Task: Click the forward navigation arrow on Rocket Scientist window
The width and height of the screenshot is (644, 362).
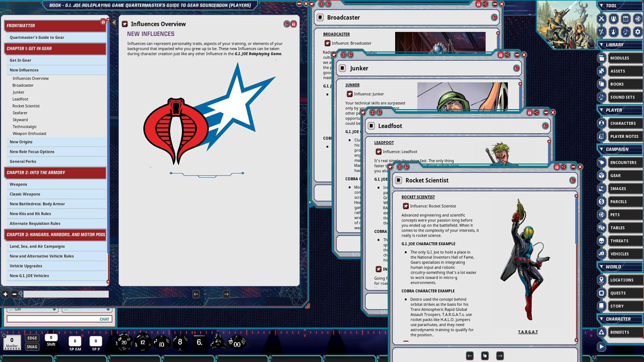Action: [x=499, y=356]
